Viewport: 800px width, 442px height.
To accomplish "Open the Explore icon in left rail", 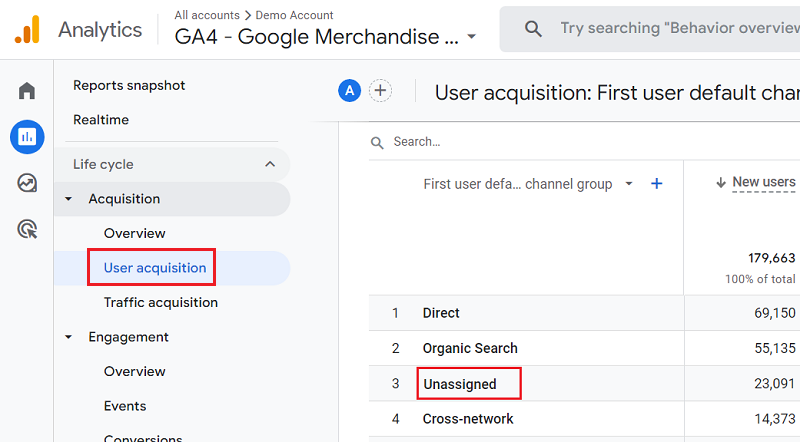I will point(27,182).
